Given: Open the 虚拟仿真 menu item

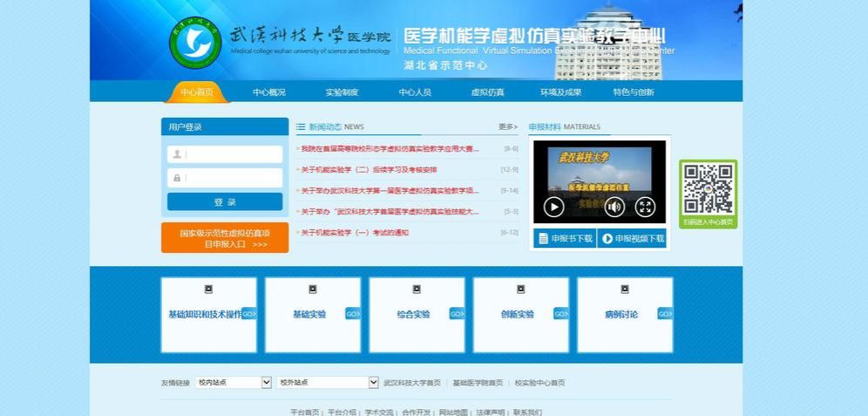Looking at the screenshot, I should point(487,92).
